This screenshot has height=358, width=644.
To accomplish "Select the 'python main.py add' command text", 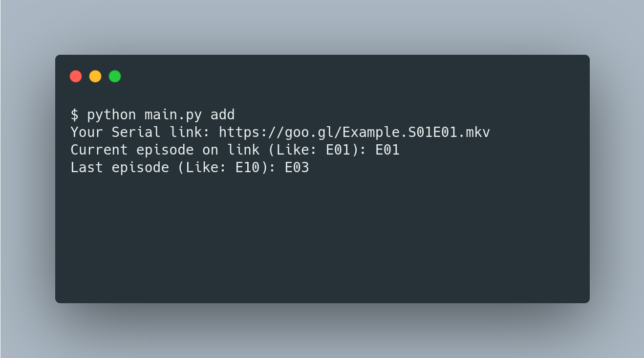I will [x=161, y=114].
